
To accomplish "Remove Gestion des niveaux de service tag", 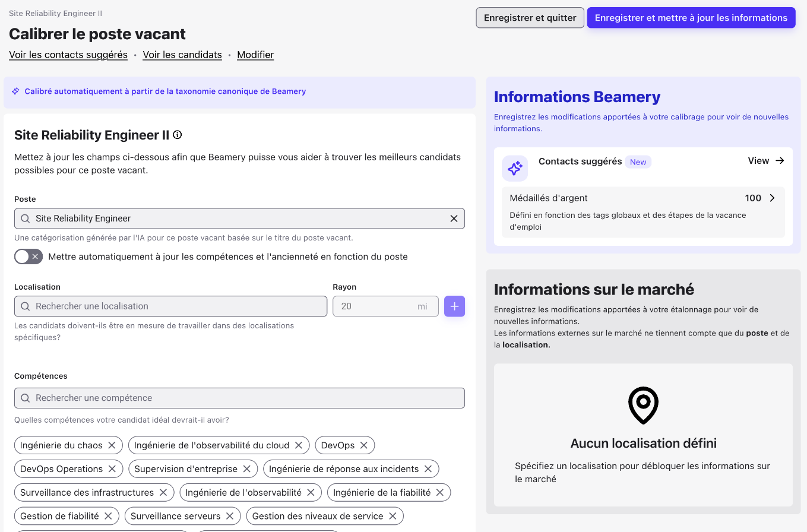I will point(393,517).
